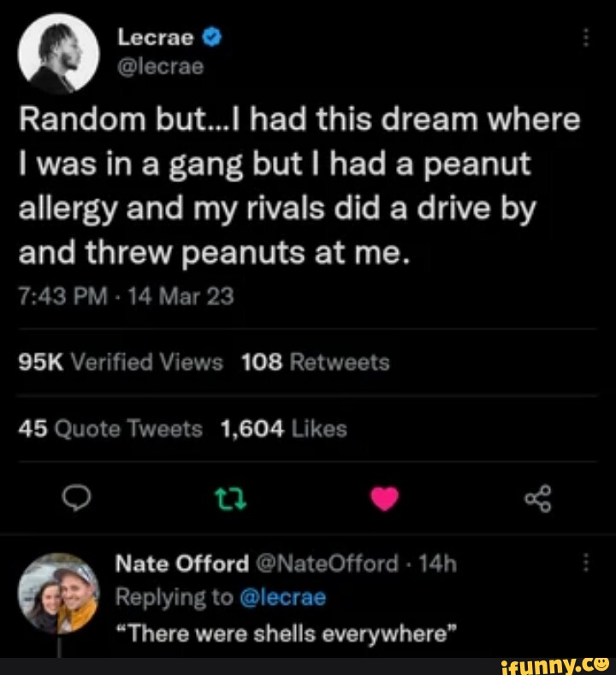Viewport: 616px width, 675px height.
Task: Click the 95K Verified Views count
Action: coord(120,363)
